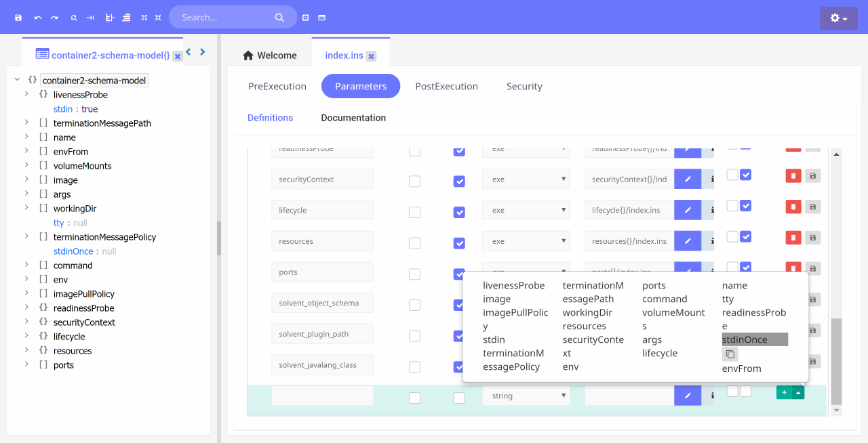Click the undo arrow icon
The image size is (868, 443).
[37, 18]
